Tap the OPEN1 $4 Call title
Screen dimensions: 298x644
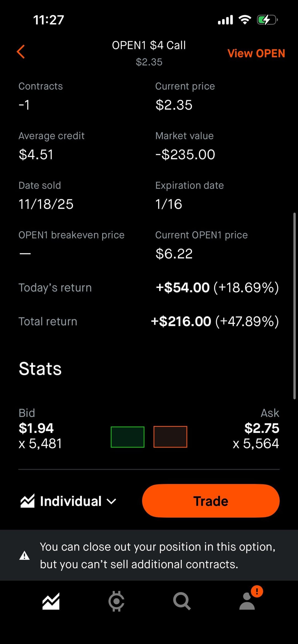pos(149,45)
